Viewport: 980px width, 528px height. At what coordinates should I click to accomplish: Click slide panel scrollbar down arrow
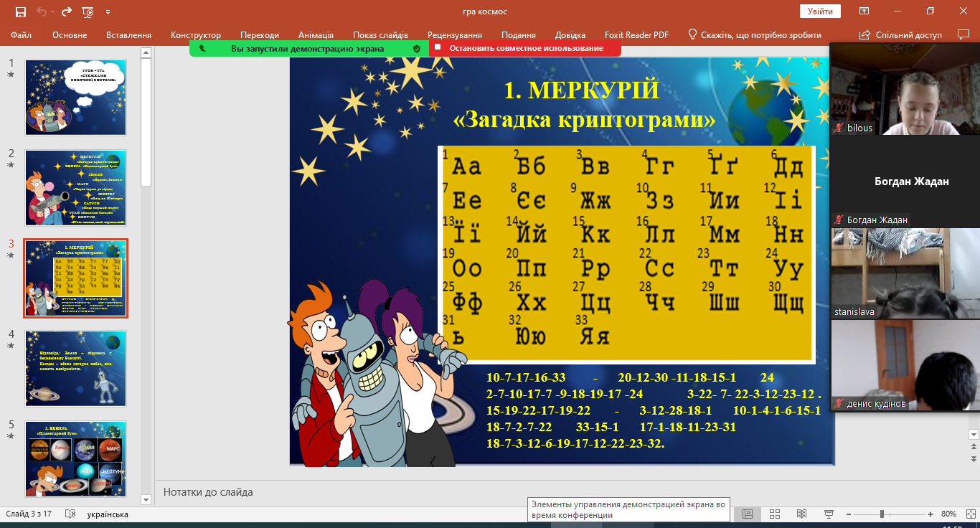[146, 499]
